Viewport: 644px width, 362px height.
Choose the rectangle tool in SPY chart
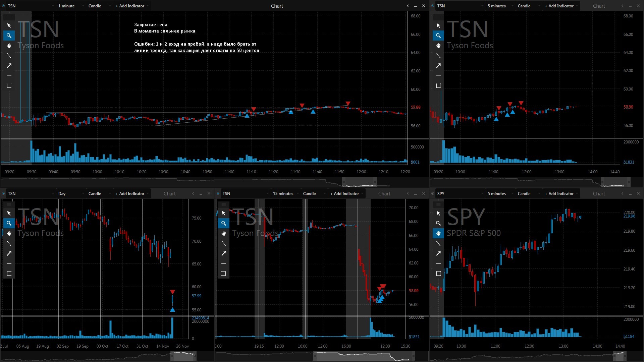coord(438,274)
